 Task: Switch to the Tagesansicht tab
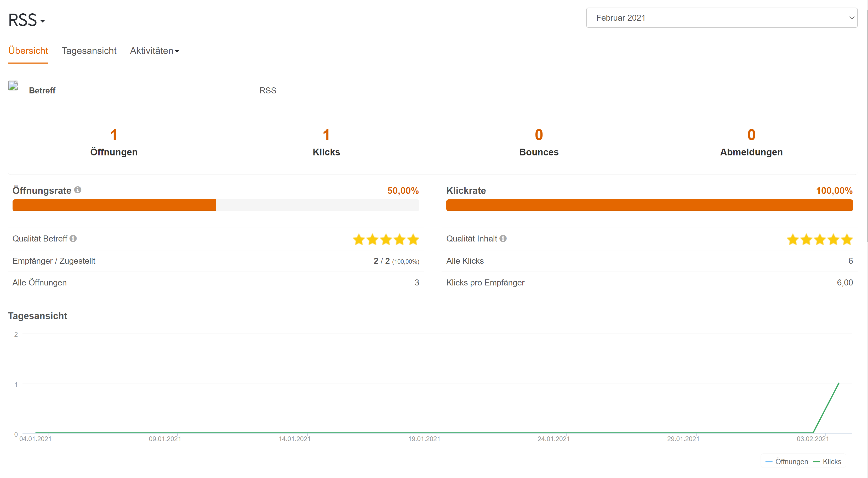point(89,51)
